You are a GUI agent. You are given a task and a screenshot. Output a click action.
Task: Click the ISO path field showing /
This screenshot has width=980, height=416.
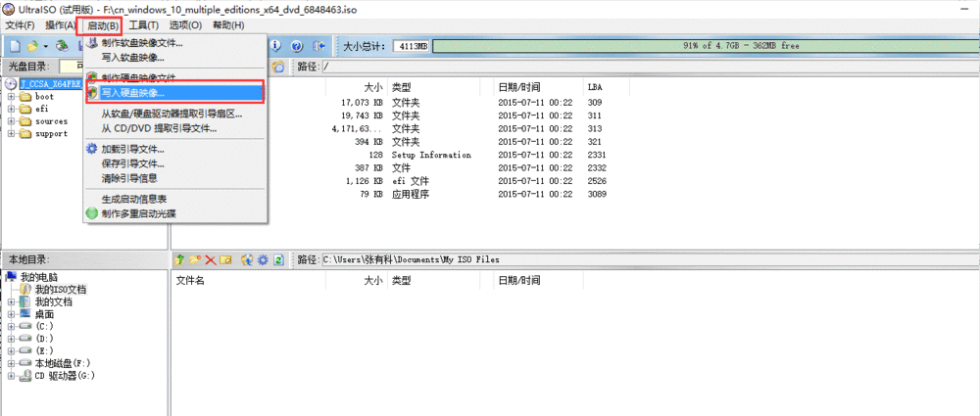650,67
